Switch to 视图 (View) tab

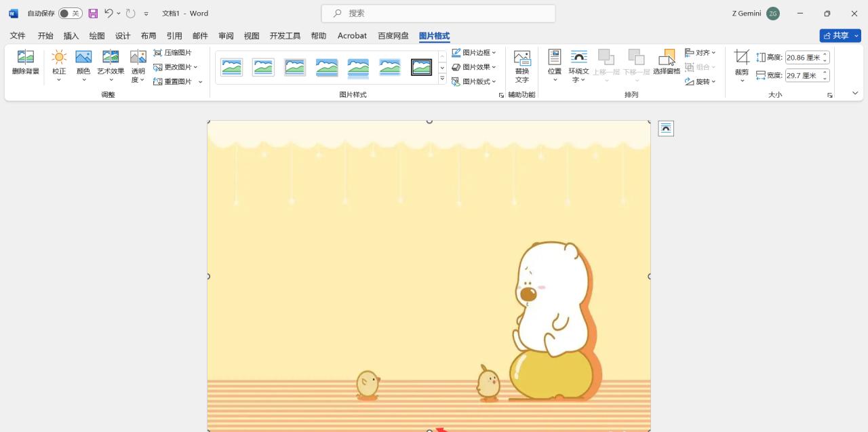pos(252,36)
